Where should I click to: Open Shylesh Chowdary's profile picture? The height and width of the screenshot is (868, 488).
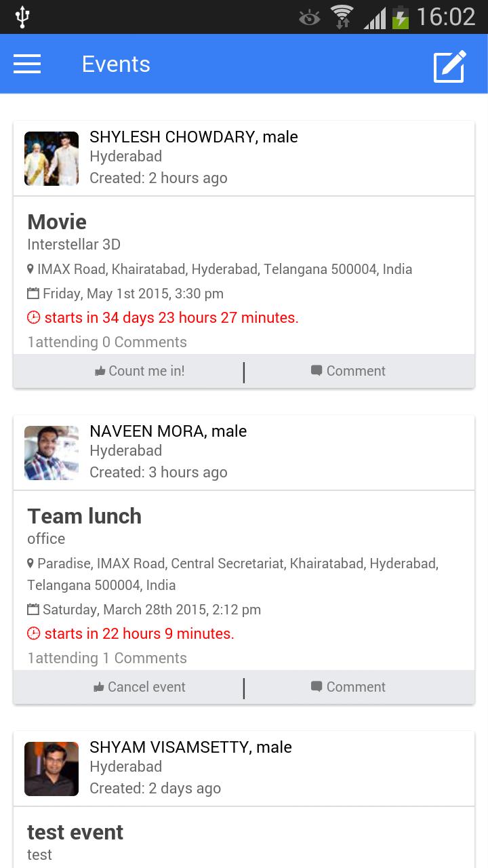[52, 159]
